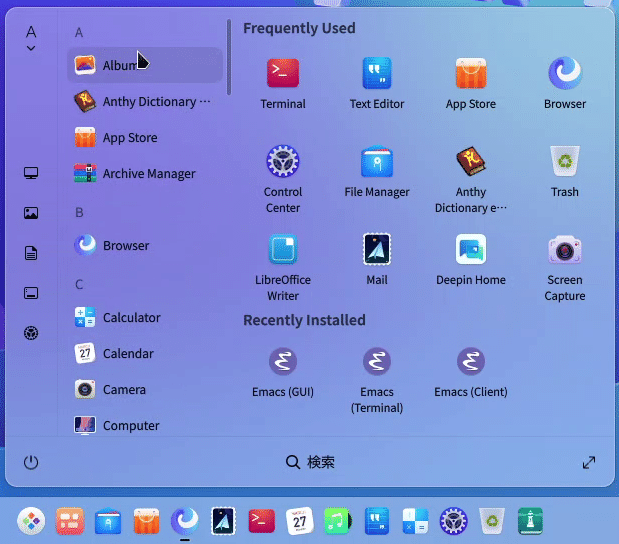Open Pictures via sidebar image icon
This screenshot has width=619, height=544.
point(31,213)
